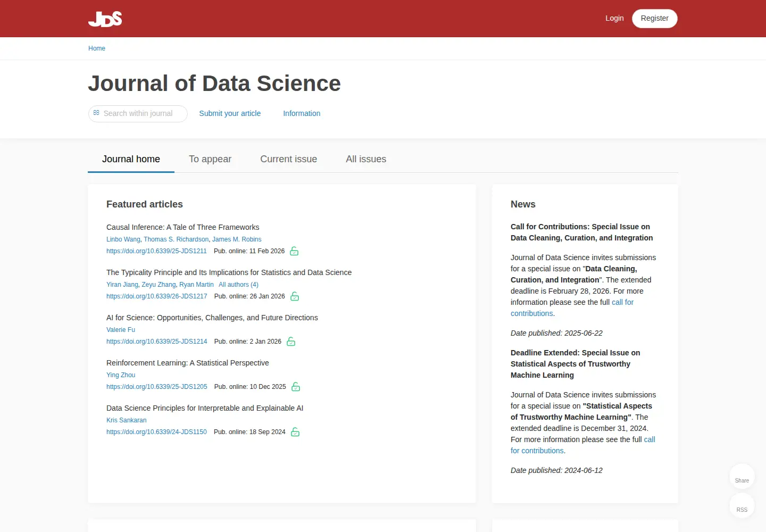Open Data Science Principles for Interpretable AI article

point(205,408)
